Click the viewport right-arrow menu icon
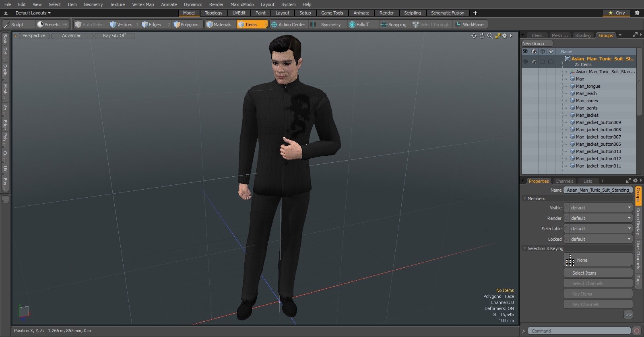This screenshot has height=337, width=644. click(511, 36)
